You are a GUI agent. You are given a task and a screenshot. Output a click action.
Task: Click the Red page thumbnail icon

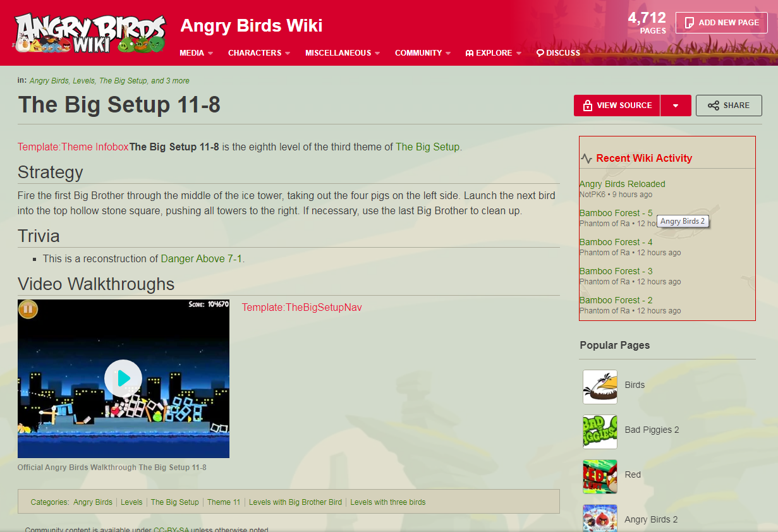600,476
